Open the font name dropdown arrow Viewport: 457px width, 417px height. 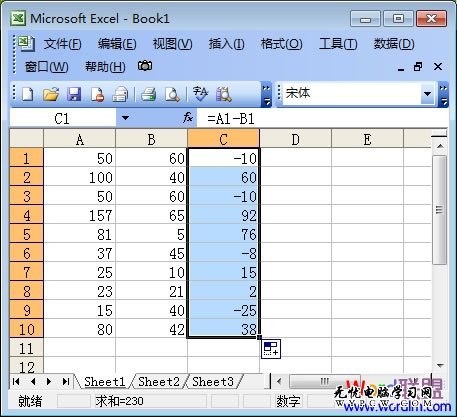(427, 94)
